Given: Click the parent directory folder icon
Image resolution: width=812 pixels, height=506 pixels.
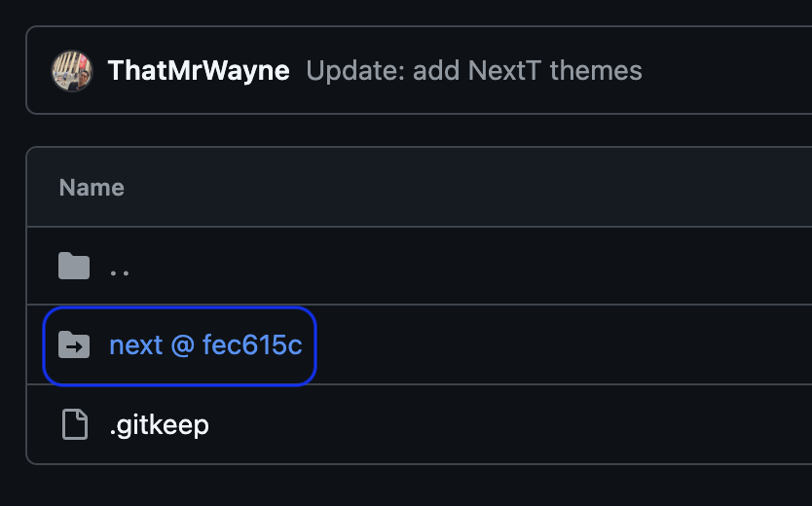Looking at the screenshot, I should (74, 266).
